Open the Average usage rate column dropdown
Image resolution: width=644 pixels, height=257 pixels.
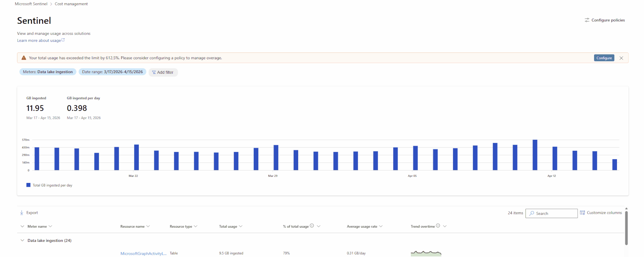(381, 226)
